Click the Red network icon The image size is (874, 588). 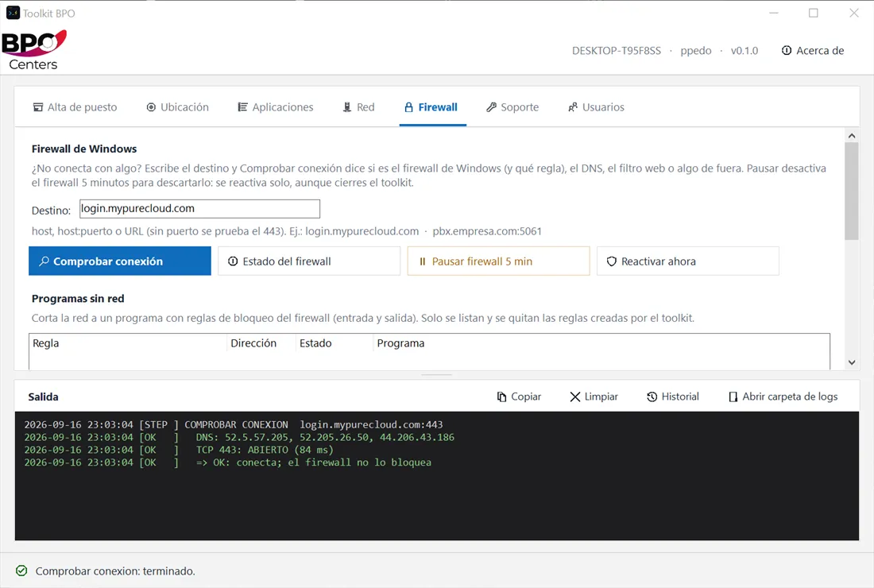(x=346, y=107)
